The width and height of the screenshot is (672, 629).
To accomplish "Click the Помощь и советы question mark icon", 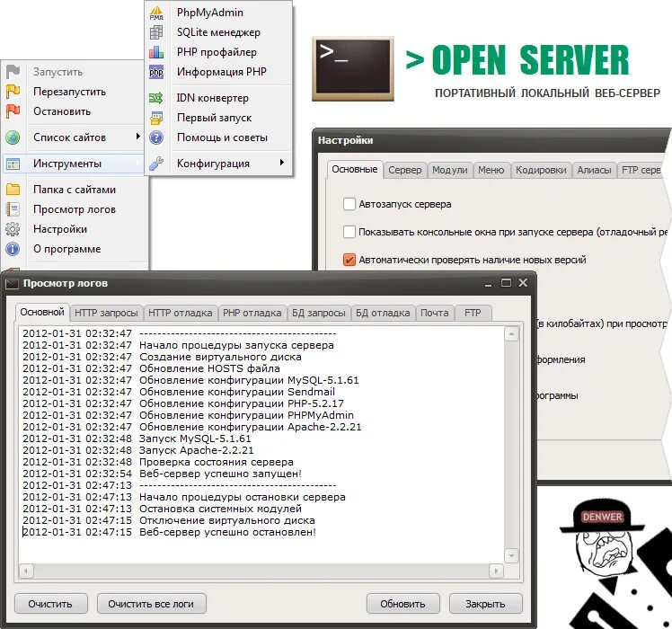I will [156, 137].
